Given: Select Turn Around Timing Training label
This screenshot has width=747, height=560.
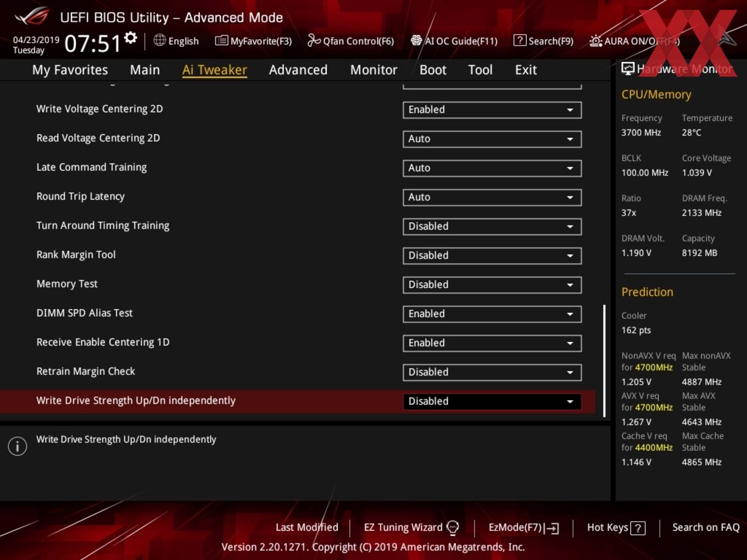Looking at the screenshot, I should coord(103,225).
